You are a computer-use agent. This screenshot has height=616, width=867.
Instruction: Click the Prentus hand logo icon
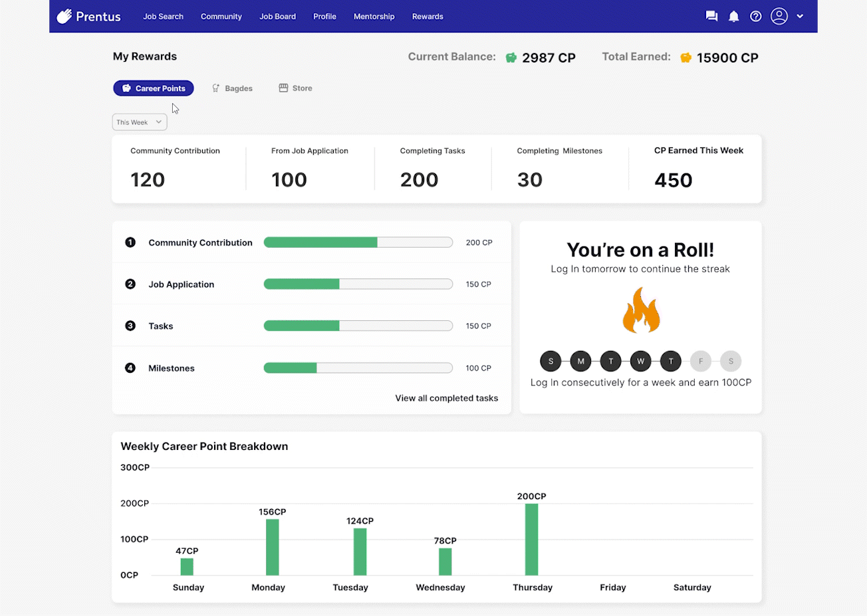[64, 16]
